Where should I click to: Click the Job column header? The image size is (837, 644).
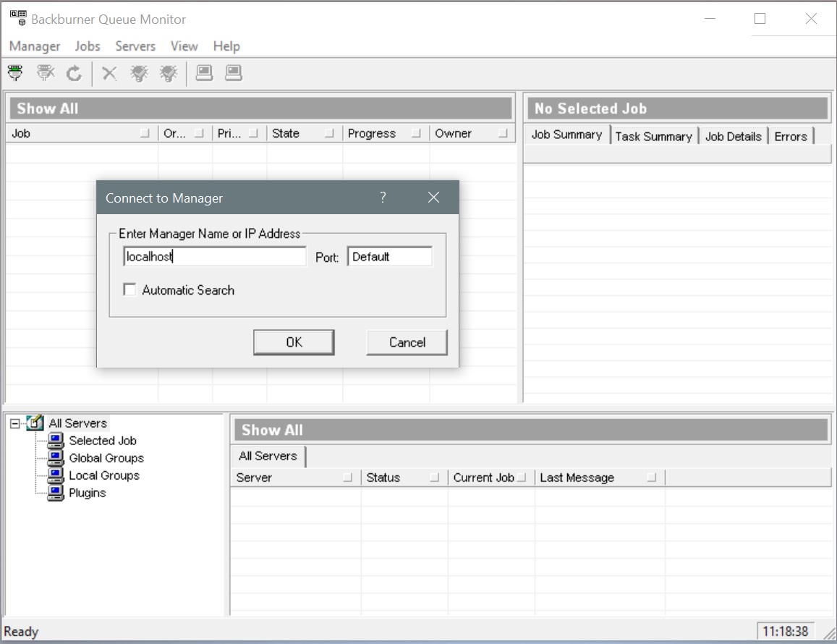pos(82,133)
